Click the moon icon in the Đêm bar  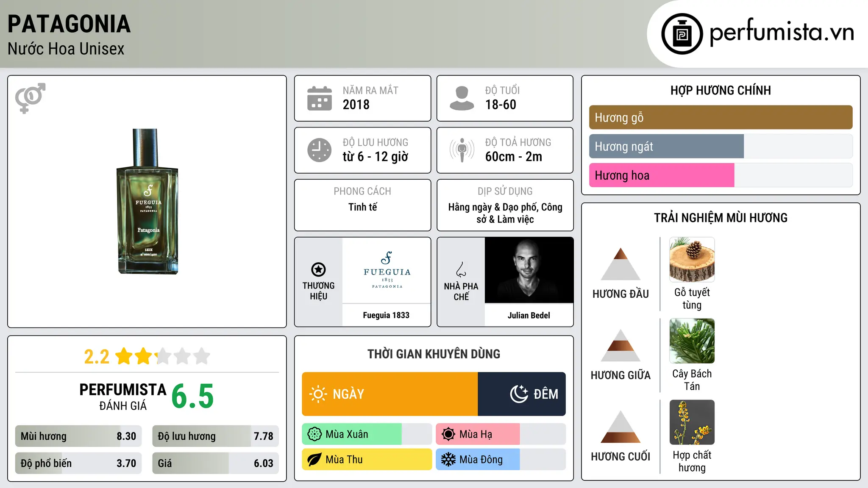click(x=519, y=394)
